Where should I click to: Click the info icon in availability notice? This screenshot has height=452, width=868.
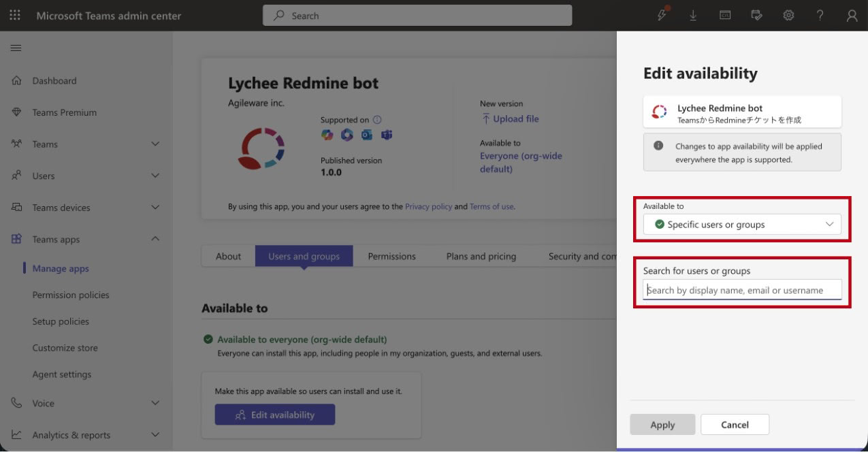click(658, 146)
